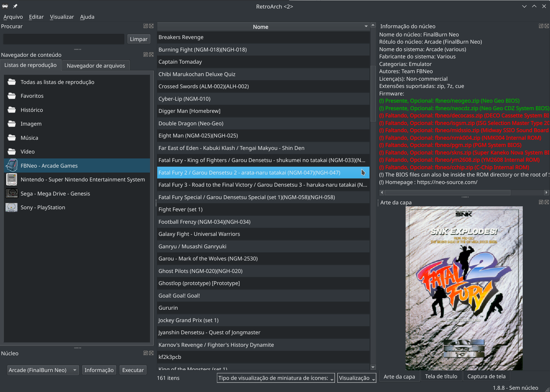Select the Sega Mega Drive - Genesis console icon

(11, 194)
